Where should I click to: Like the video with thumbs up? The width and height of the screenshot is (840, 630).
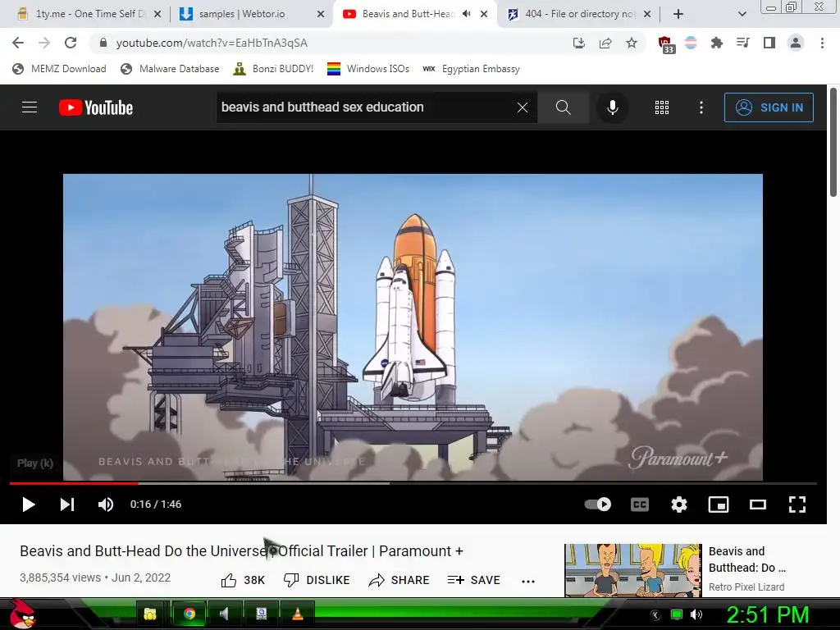(x=243, y=580)
